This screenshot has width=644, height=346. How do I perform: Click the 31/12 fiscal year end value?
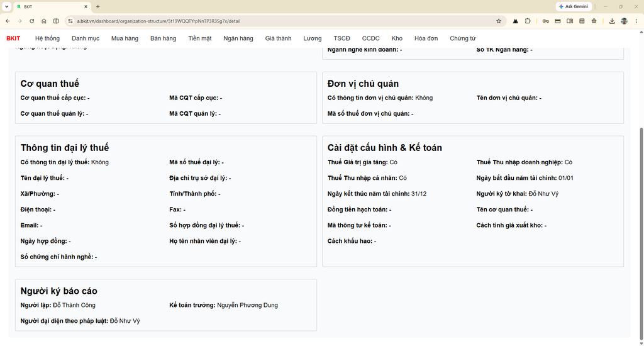(x=418, y=194)
